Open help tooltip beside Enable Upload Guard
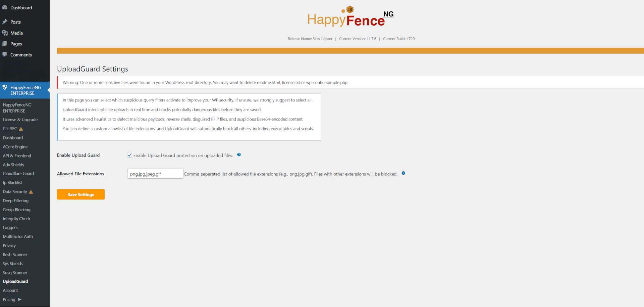Screen dimensions: 644x307 [x=239, y=155]
